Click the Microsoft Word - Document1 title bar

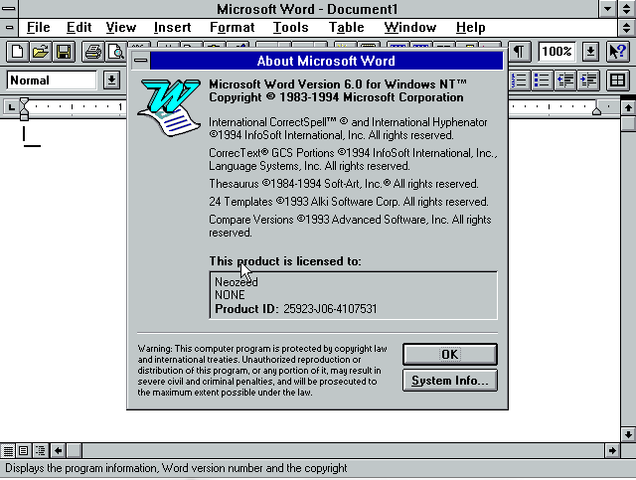[x=307, y=9]
